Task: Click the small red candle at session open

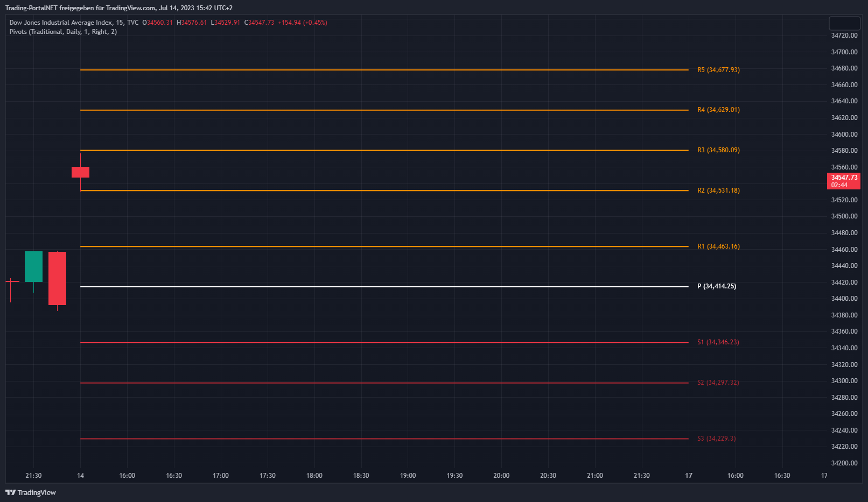Action: pos(80,172)
